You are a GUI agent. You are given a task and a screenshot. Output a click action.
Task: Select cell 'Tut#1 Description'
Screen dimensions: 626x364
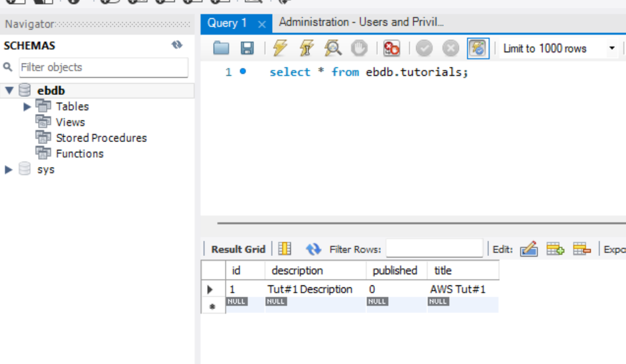point(315,289)
